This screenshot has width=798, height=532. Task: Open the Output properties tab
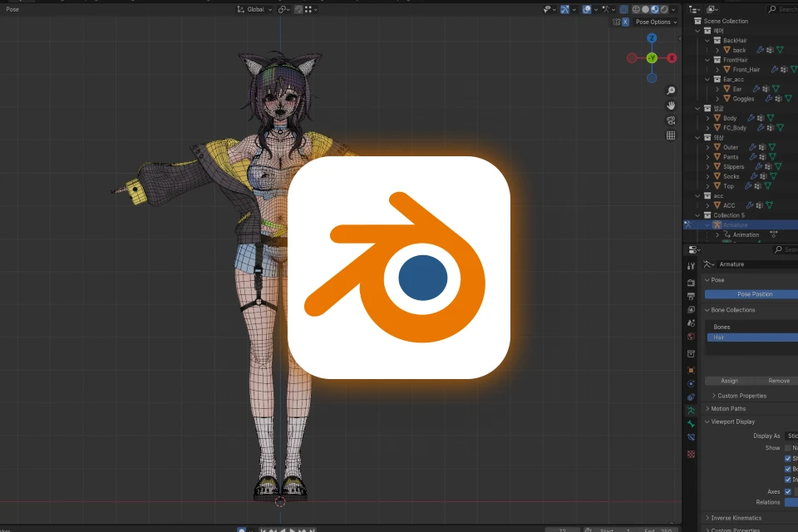point(691,296)
